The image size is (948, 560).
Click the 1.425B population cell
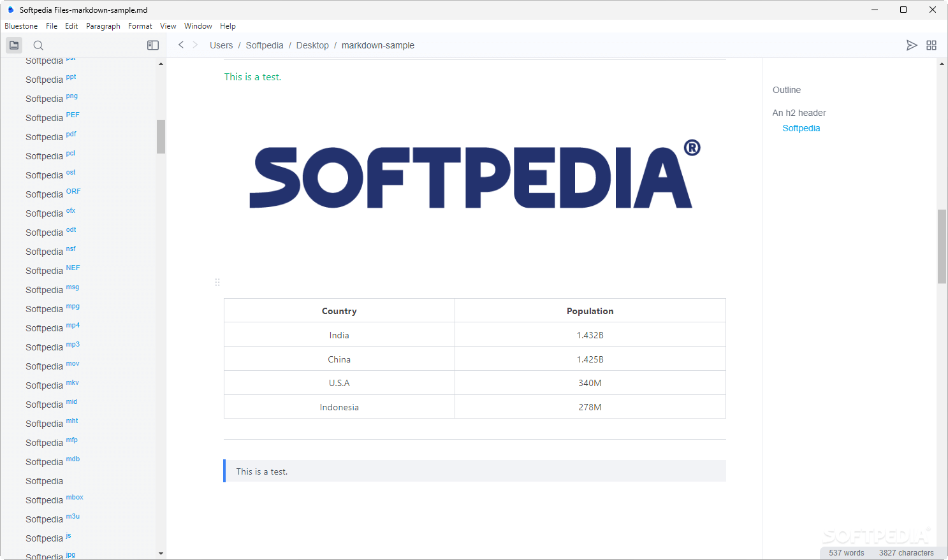[590, 359]
